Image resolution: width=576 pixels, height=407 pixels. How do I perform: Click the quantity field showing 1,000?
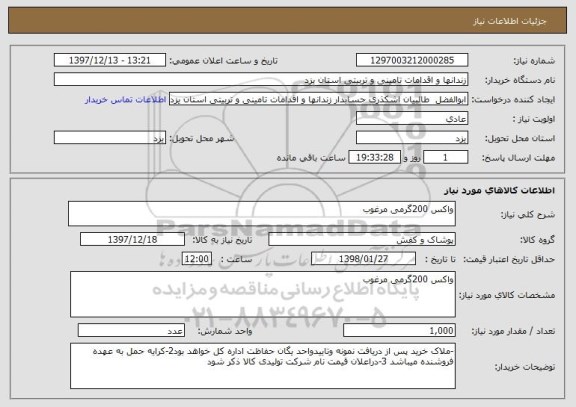[399, 331]
